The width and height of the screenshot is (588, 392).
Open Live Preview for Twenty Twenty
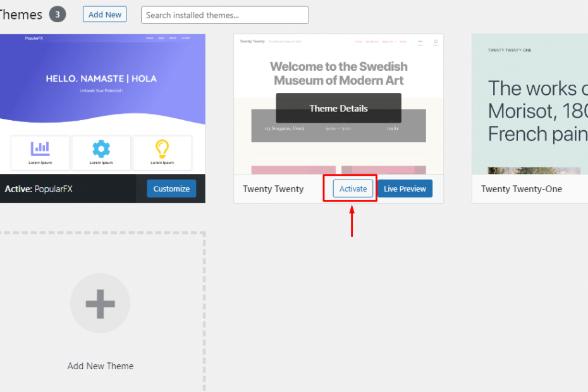(405, 188)
